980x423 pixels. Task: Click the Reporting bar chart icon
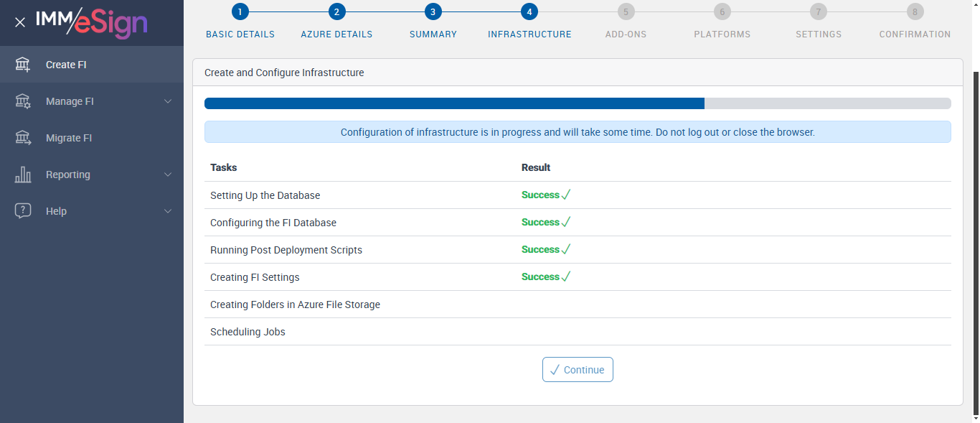[23, 175]
